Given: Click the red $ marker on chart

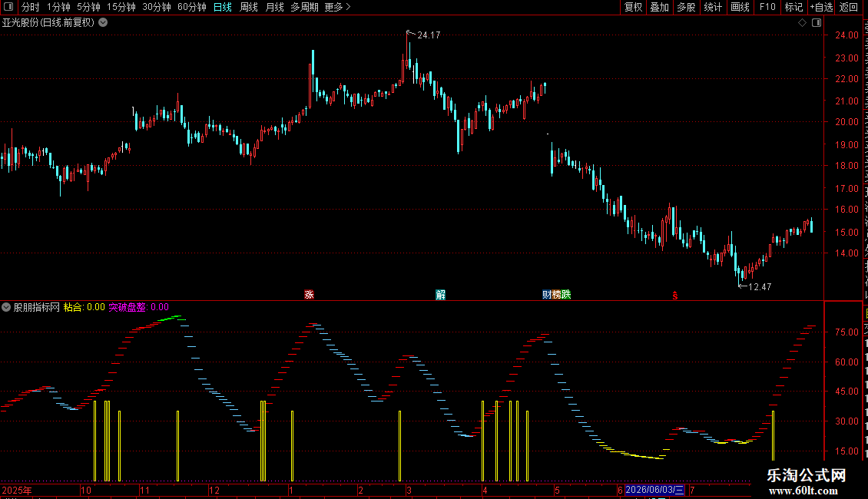Looking at the screenshot, I should tap(674, 296).
